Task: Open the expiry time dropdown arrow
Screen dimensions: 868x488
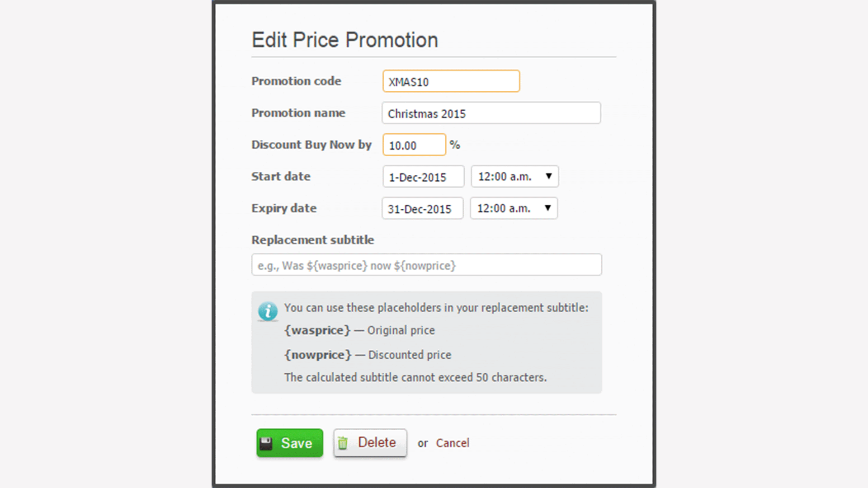Action: click(x=547, y=208)
